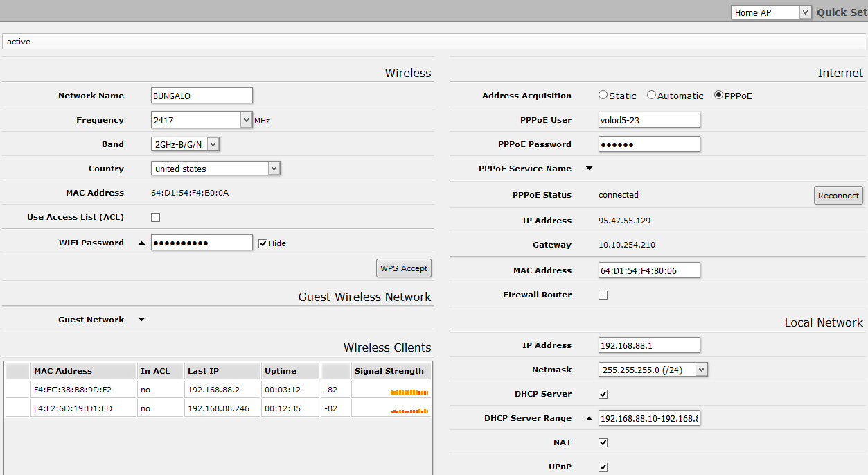The width and height of the screenshot is (868, 475).
Task: Select client row F4:F2:6D:19:D1:ED
Action: pyautogui.click(x=218, y=408)
